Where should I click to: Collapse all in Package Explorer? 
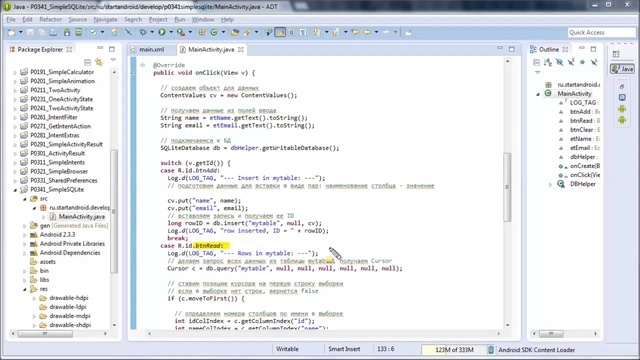click(x=87, y=62)
